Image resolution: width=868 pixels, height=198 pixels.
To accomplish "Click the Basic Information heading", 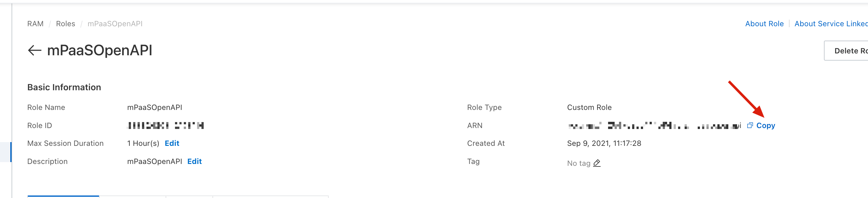I will pyautogui.click(x=64, y=87).
